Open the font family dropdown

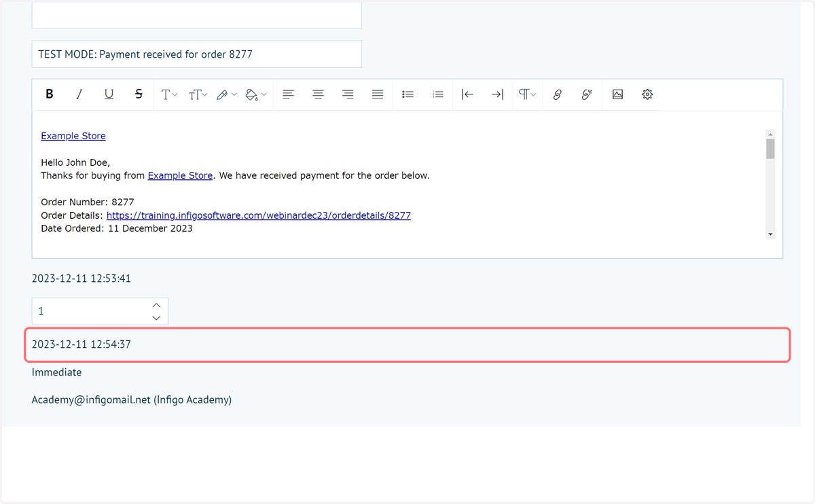pos(169,94)
